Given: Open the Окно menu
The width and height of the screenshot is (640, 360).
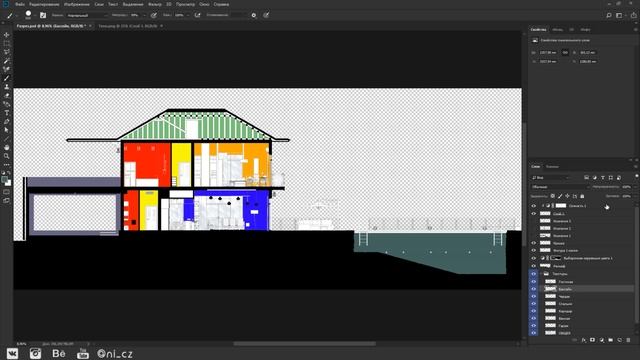Looking at the screenshot, I should click(x=204, y=4).
